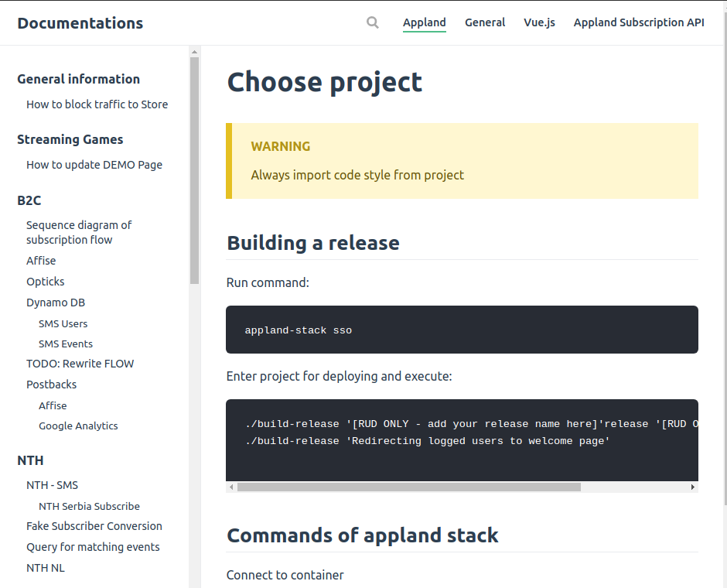Click the search magnifier icon

372,22
